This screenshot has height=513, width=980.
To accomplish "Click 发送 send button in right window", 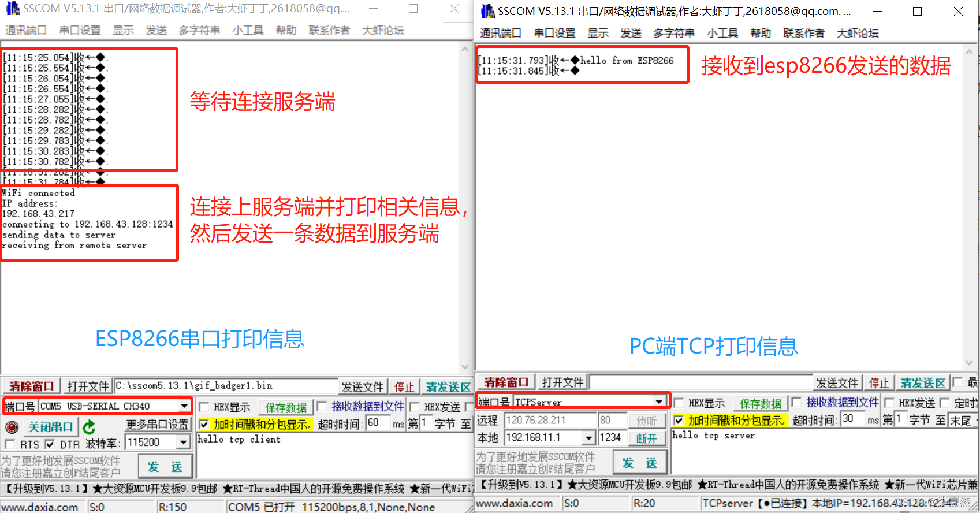I will click(x=639, y=463).
